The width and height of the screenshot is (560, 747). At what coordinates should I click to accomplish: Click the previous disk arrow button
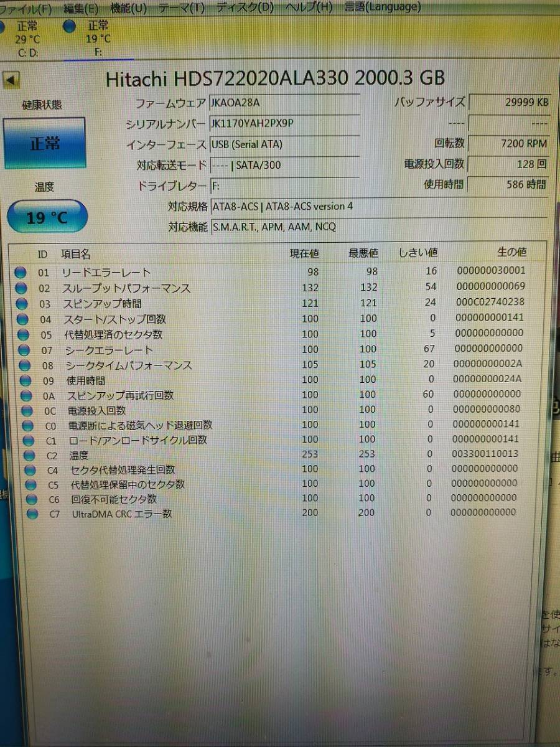[12, 80]
